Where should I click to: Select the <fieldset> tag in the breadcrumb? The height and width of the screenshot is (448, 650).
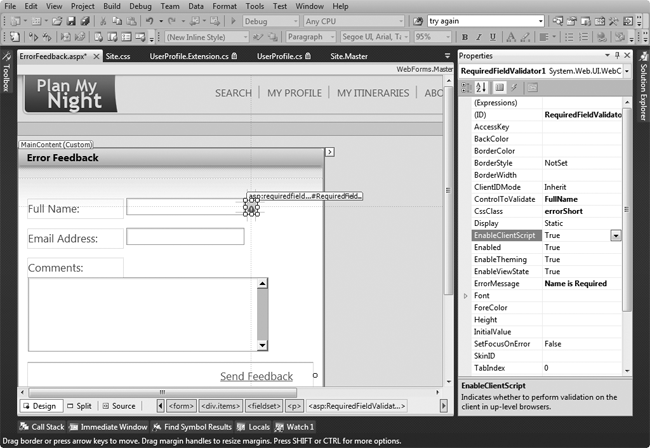tap(264, 406)
